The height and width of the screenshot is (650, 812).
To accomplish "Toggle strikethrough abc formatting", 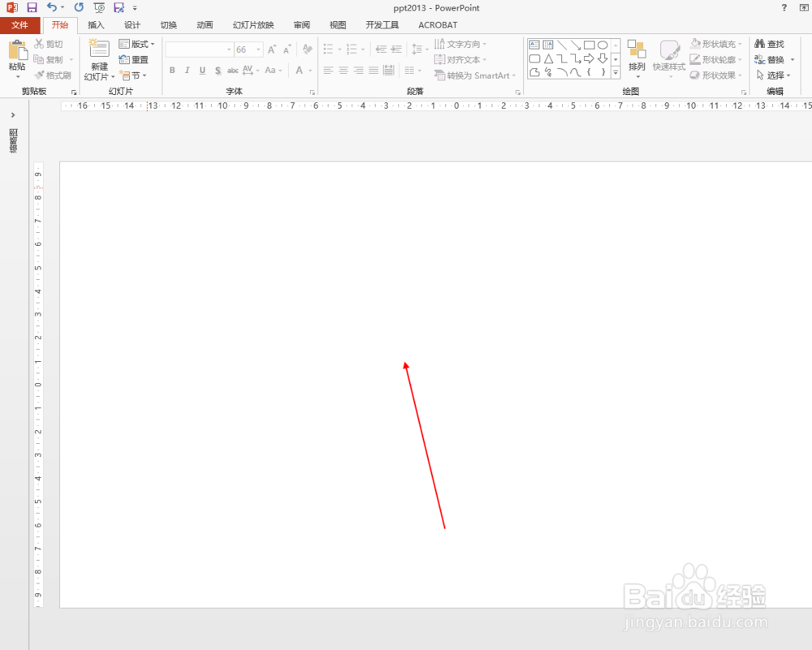I will [x=233, y=71].
